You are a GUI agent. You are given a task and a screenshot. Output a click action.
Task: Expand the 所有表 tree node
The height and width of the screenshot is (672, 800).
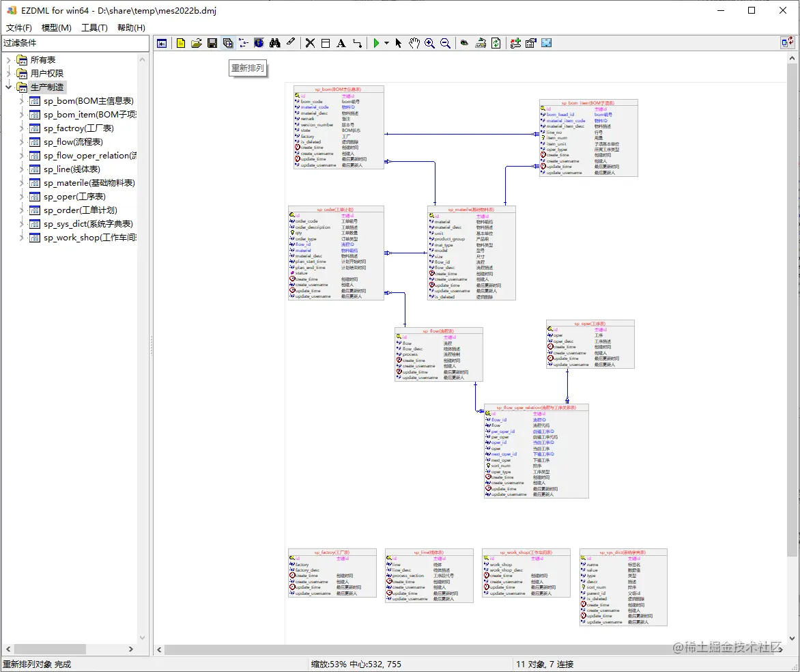click(x=8, y=60)
